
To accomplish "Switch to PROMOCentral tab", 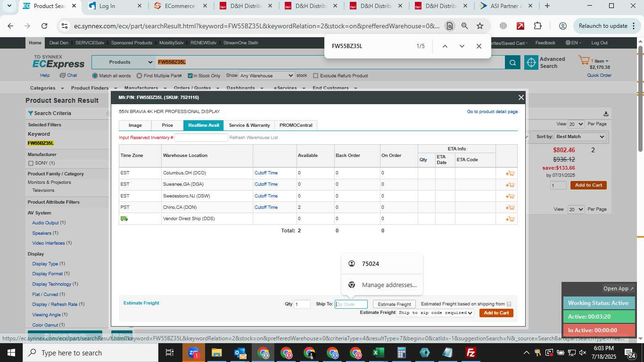I will (x=296, y=125).
